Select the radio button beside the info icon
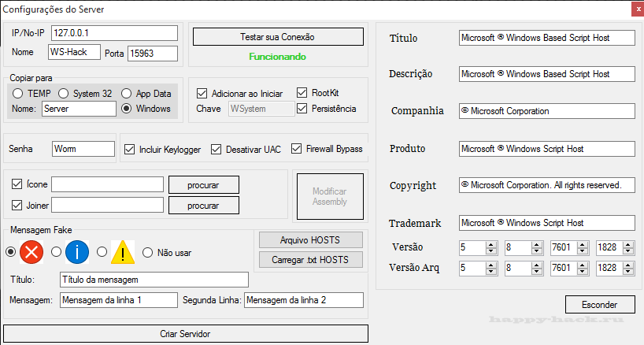The image size is (644, 345). click(x=56, y=252)
